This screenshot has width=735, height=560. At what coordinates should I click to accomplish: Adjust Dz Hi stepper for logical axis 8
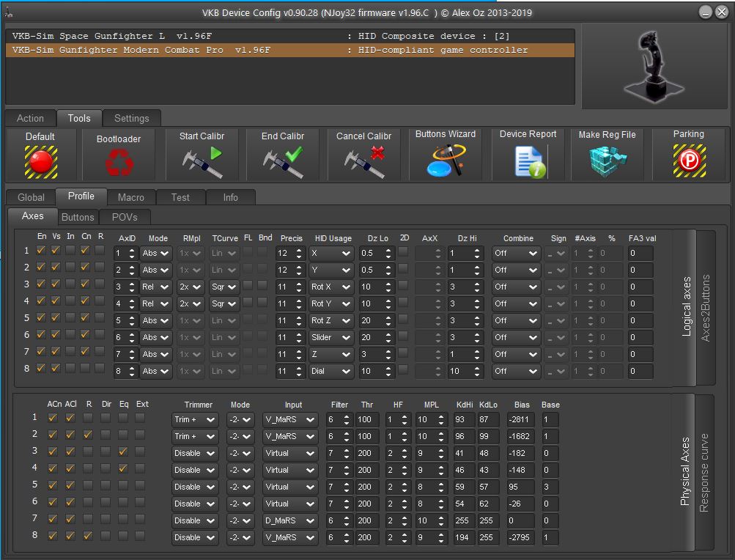click(x=477, y=371)
